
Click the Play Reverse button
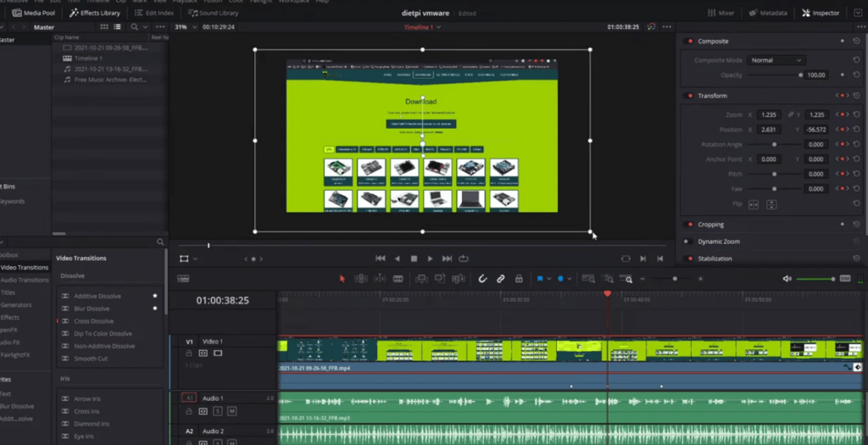pyautogui.click(x=397, y=259)
